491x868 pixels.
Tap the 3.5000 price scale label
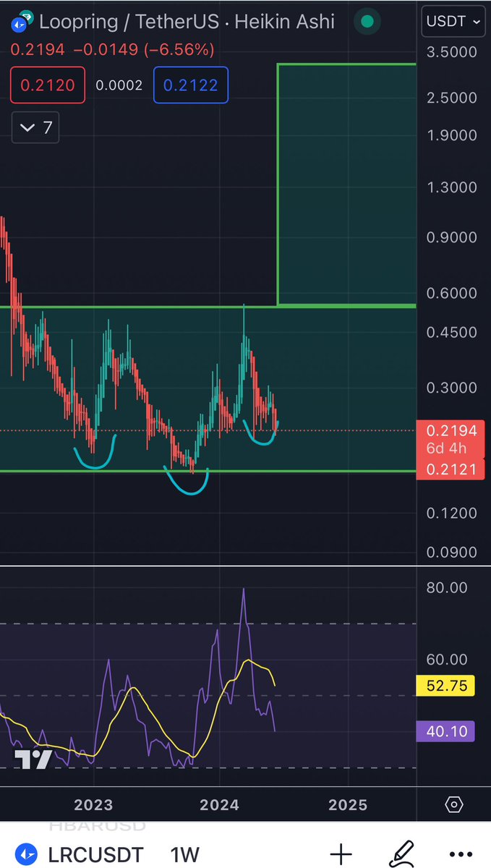coord(452,52)
